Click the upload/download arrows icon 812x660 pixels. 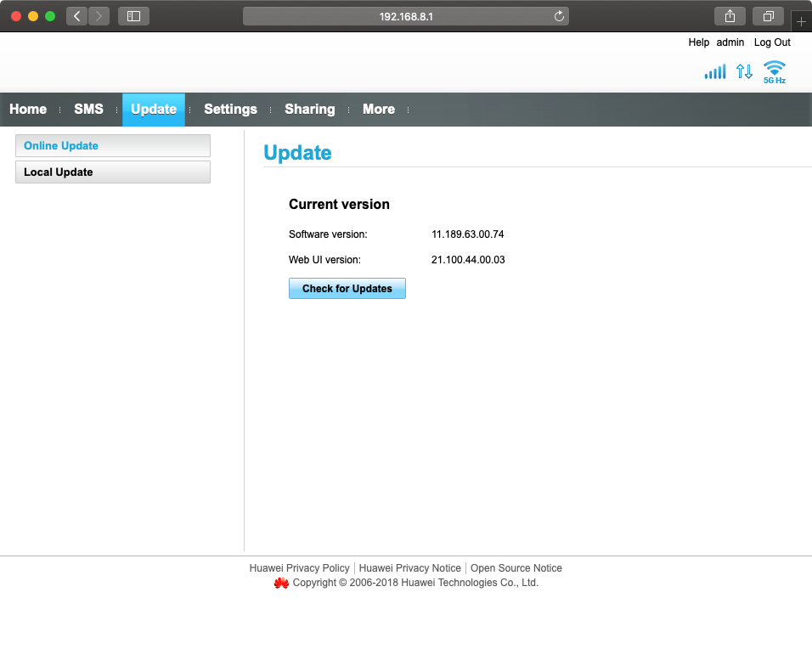[x=744, y=71]
